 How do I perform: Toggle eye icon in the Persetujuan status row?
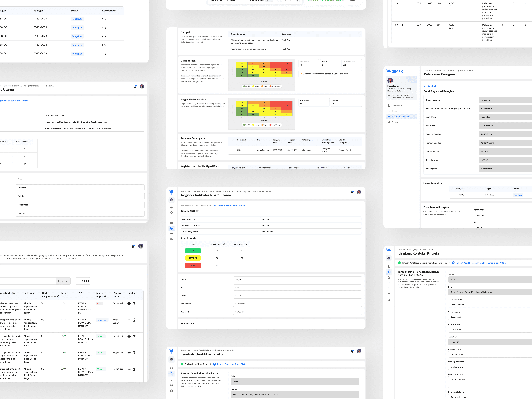click(129, 320)
